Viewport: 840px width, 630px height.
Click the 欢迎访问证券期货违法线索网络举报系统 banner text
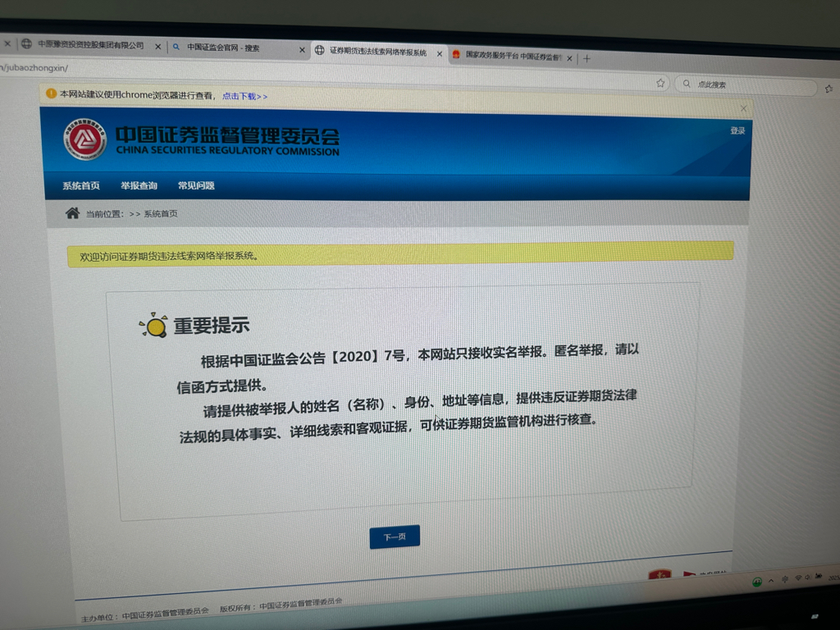click(x=169, y=256)
